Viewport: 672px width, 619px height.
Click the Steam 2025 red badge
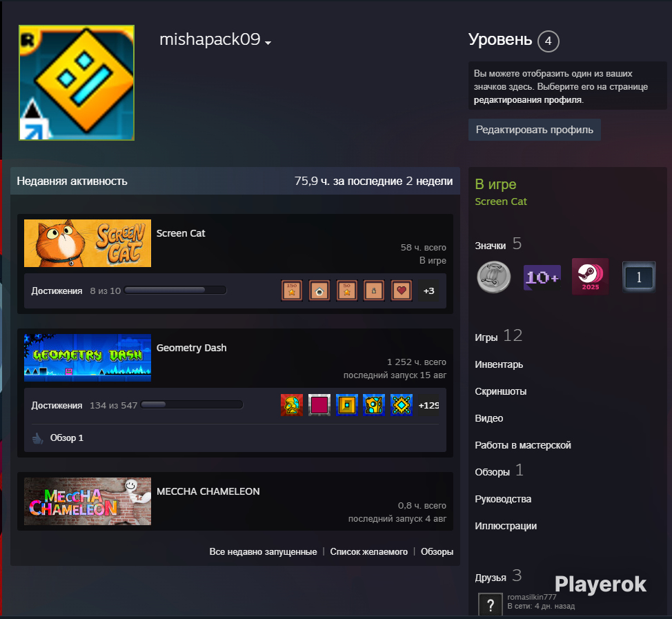(590, 277)
